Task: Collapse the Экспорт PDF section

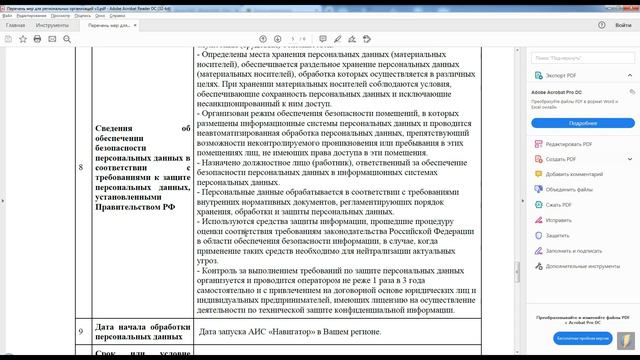Action: [x=630, y=76]
